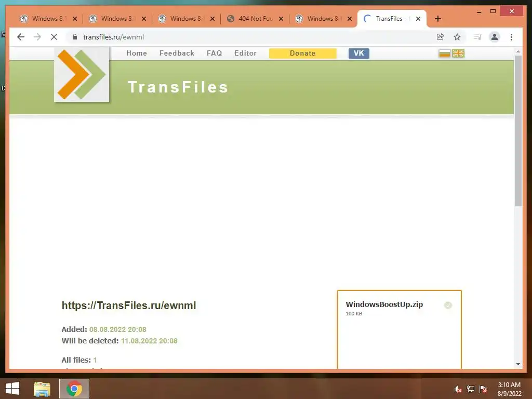Open the Feedback page
Image resolution: width=532 pixels, height=399 pixels.
pyautogui.click(x=177, y=54)
